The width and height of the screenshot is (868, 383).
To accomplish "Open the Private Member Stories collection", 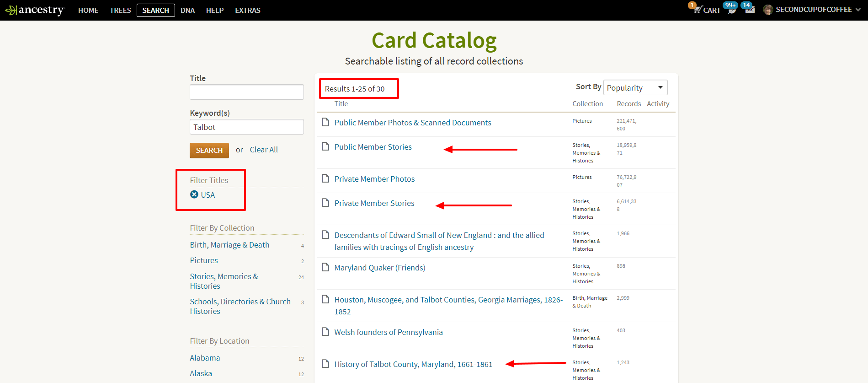I will coord(374,203).
